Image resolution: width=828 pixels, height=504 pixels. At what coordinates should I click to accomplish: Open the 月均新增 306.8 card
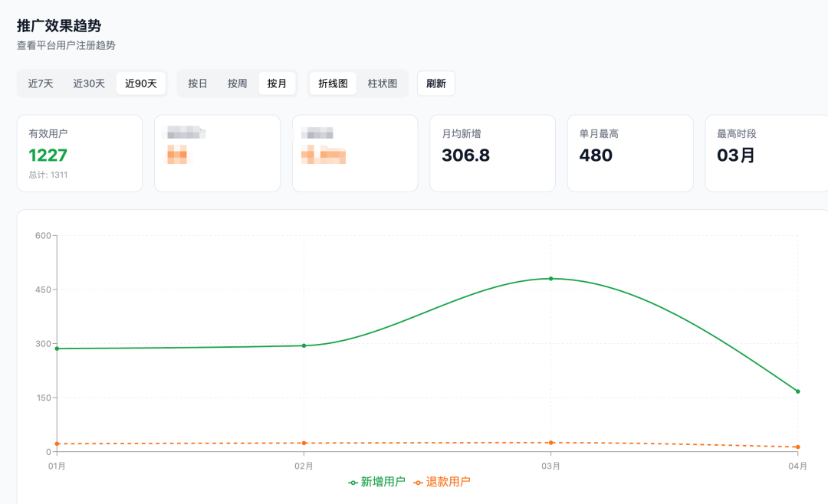(x=492, y=152)
